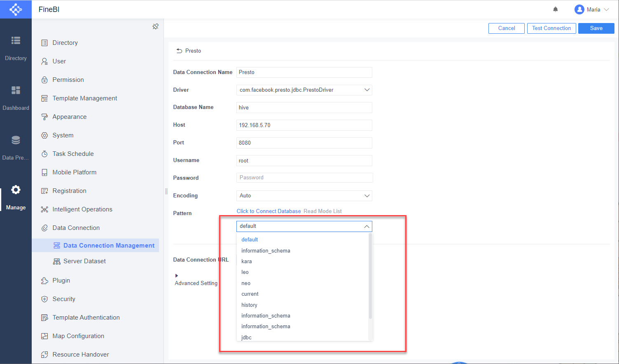Open the Encoding dropdown set to Auto

(304, 196)
